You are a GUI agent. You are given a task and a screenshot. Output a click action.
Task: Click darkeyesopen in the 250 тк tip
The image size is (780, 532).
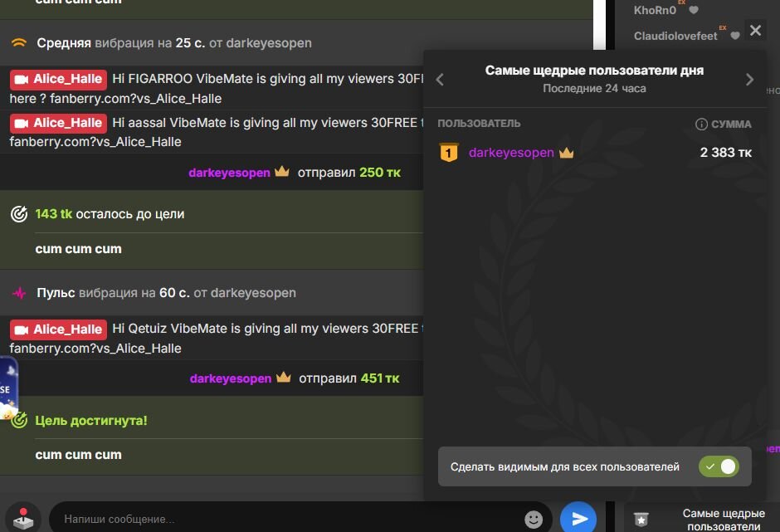[x=229, y=173]
